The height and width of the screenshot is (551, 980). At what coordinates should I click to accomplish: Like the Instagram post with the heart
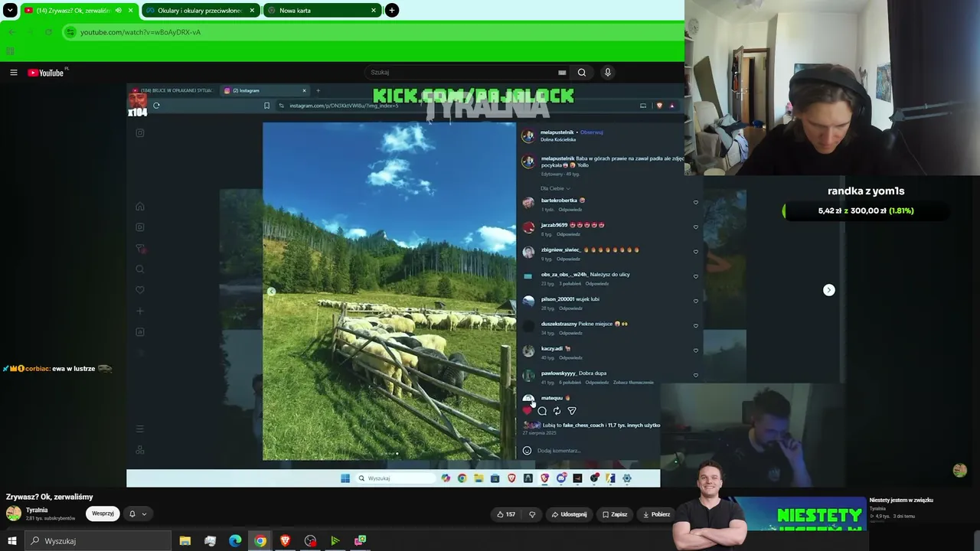tap(527, 411)
